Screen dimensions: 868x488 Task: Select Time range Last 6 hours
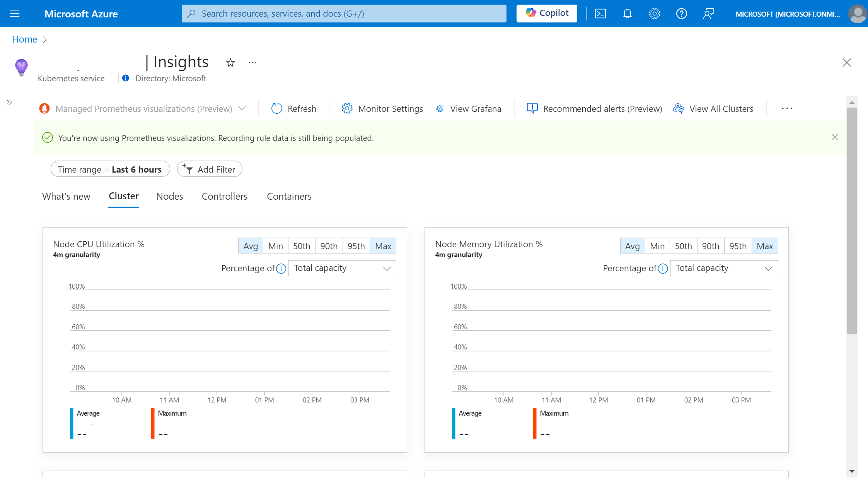[x=110, y=169]
